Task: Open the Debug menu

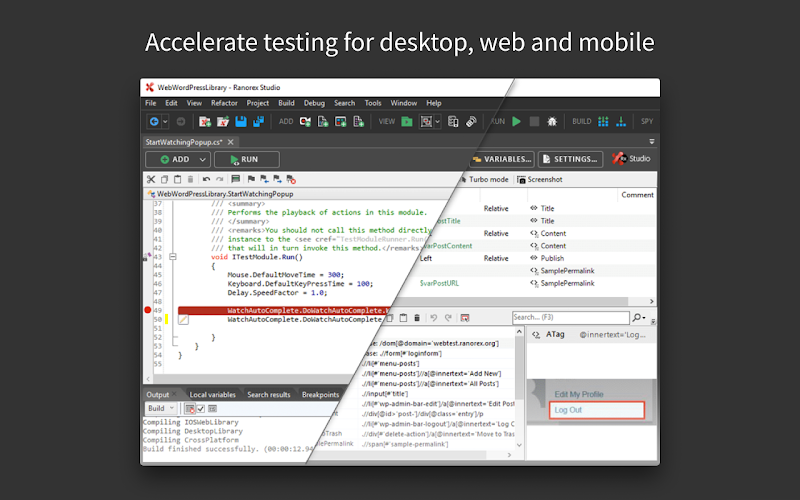Action: tap(314, 103)
